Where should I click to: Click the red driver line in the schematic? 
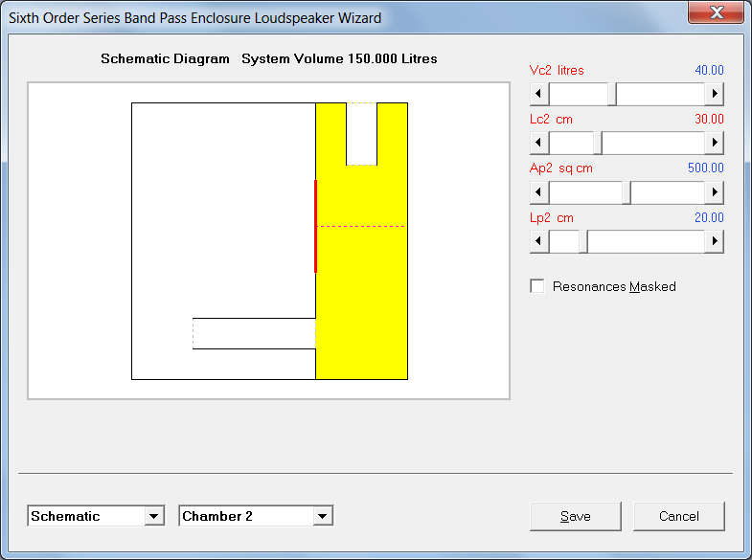click(x=315, y=226)
